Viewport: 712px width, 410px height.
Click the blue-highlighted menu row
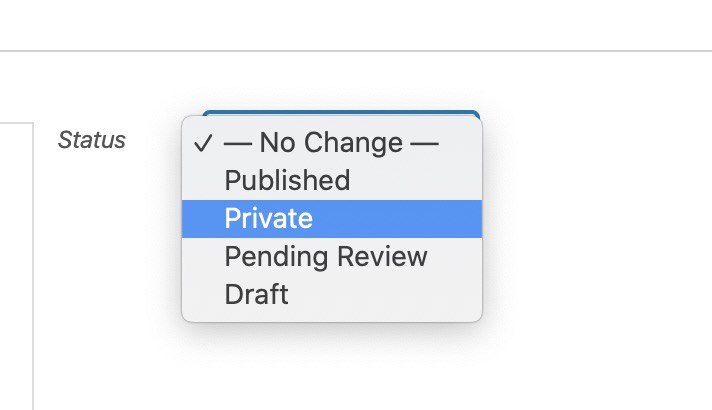[331, 219]
